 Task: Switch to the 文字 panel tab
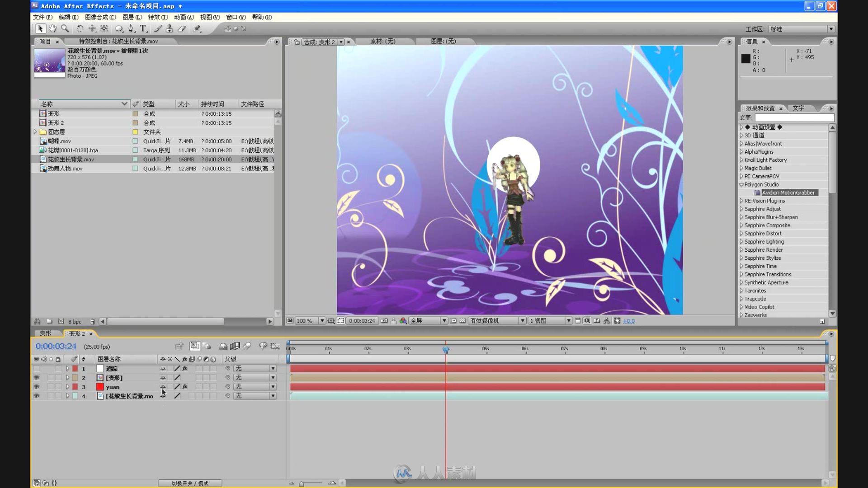(x=798, y=108)
